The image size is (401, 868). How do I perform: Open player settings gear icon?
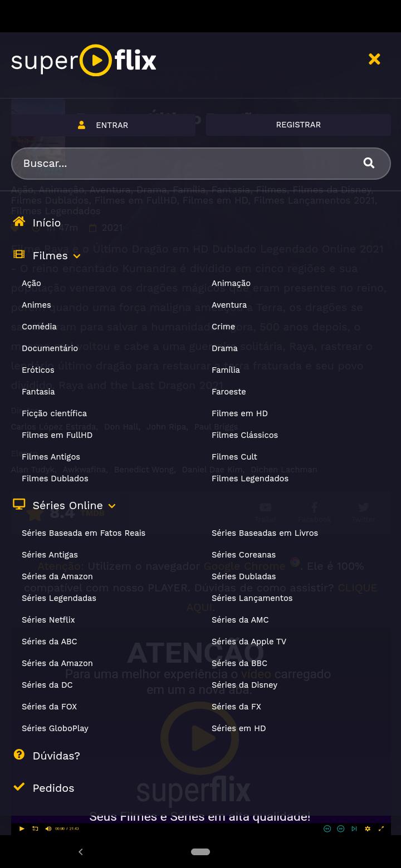pos(368,828)
